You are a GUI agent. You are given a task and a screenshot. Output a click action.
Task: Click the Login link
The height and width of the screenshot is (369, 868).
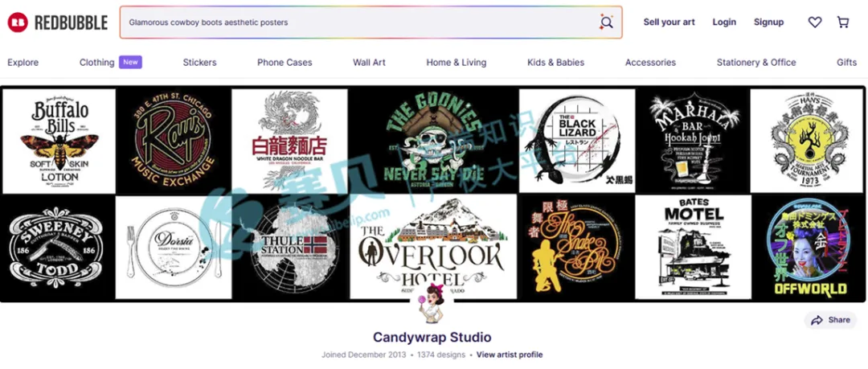coord(724,23)
